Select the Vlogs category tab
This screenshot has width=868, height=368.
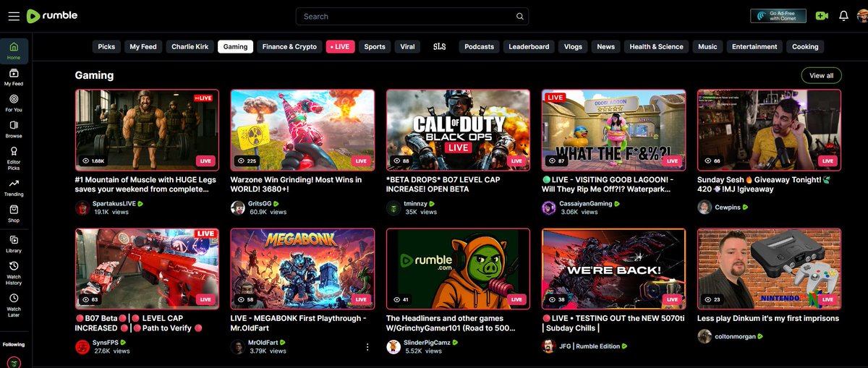tap(573, 46)
